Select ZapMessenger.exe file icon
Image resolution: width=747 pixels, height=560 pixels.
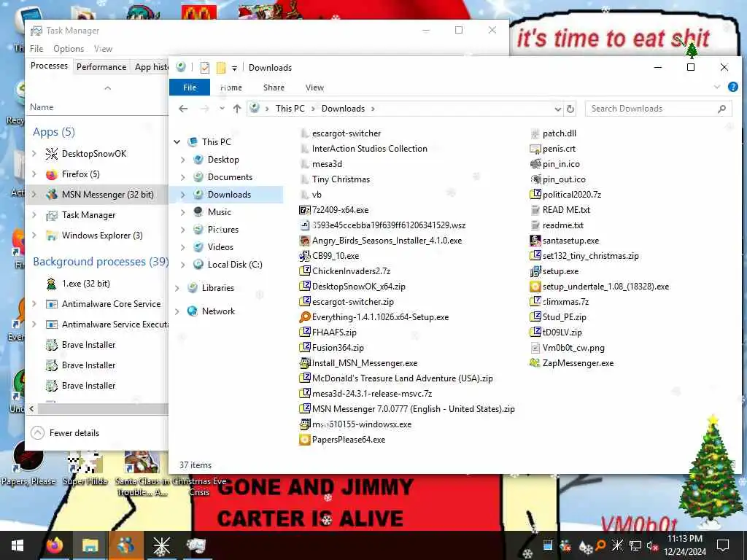(x=535, y=363)
